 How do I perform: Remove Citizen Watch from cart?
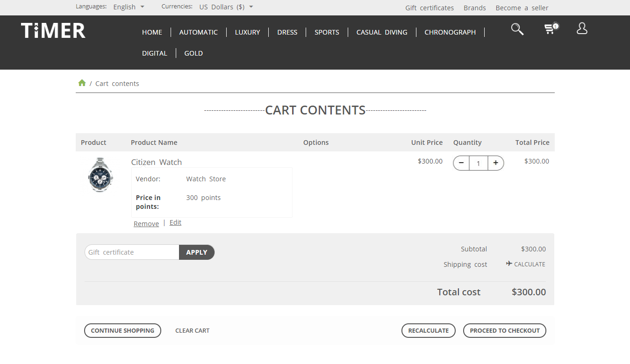[x=146, y=224]
